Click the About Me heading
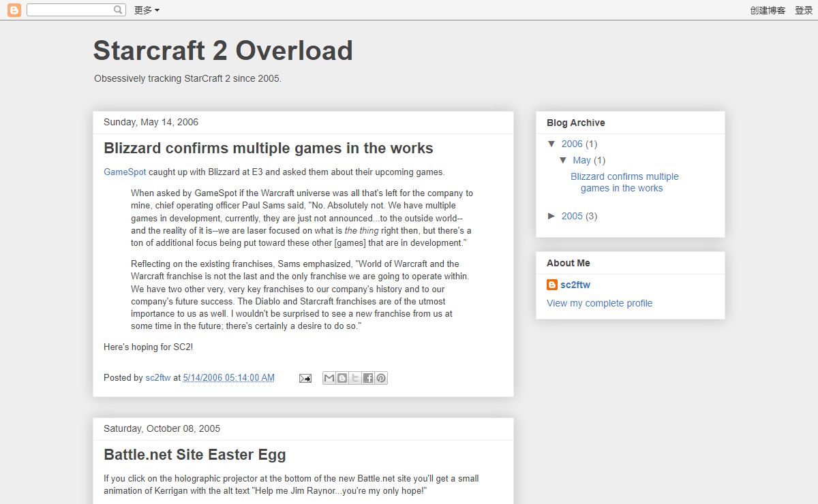 tap(568, 263)
